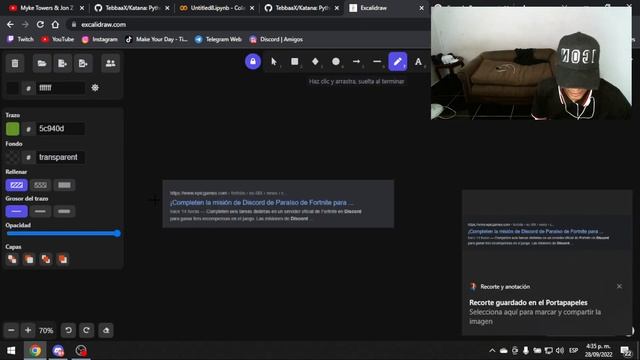This screenshot has height=360, width=640.
Task: Click the export image icon
Action: click(83, 63)
